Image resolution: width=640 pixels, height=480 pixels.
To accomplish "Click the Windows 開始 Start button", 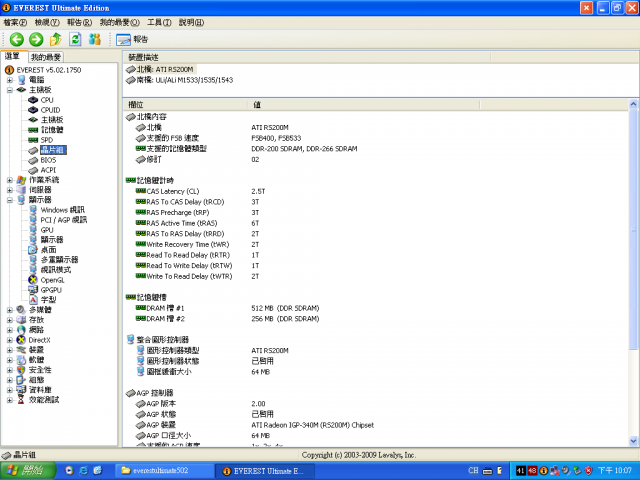I will (27, 470).
